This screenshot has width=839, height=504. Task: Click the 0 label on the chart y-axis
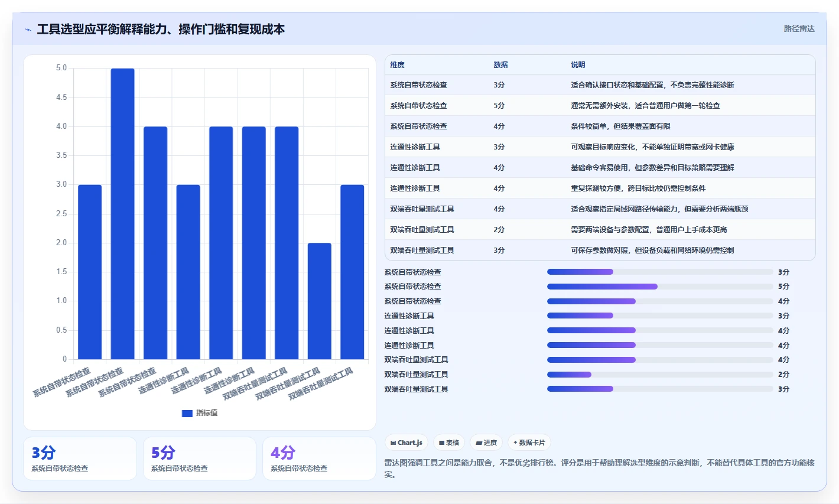65,359
